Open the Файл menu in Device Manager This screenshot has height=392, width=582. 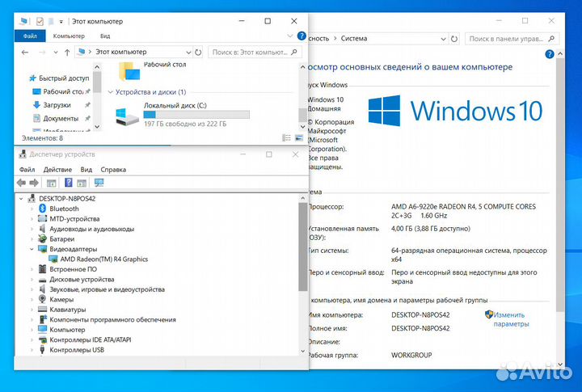[x=27, y=170]
